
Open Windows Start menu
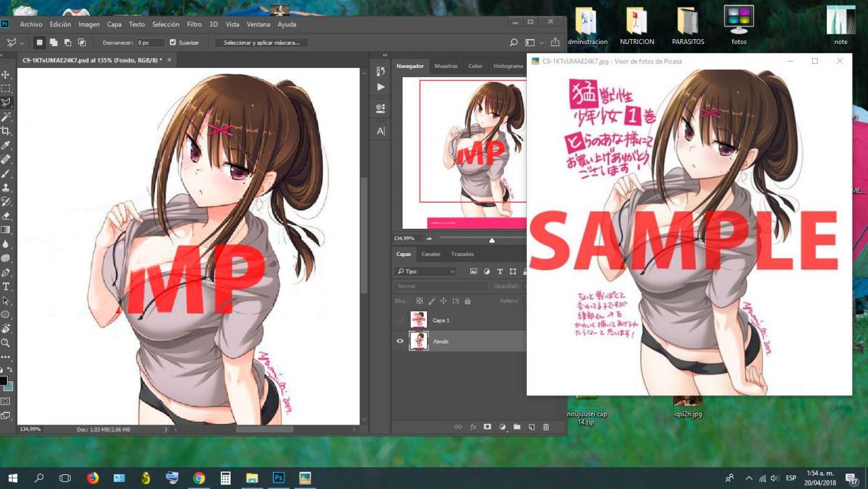(12, 479)
